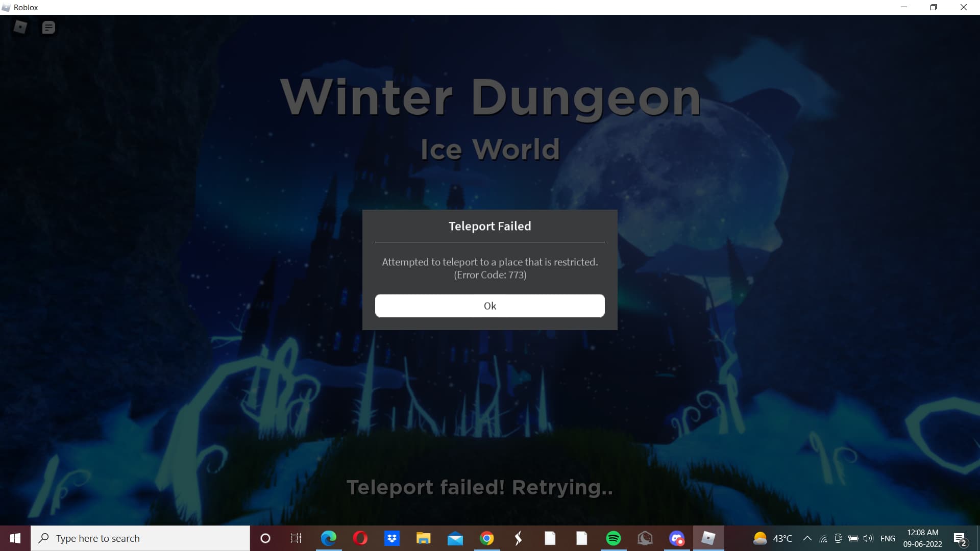Open the Mail app from the taskbar
Viewport: 980px width, 551px height.
point(455,538)
